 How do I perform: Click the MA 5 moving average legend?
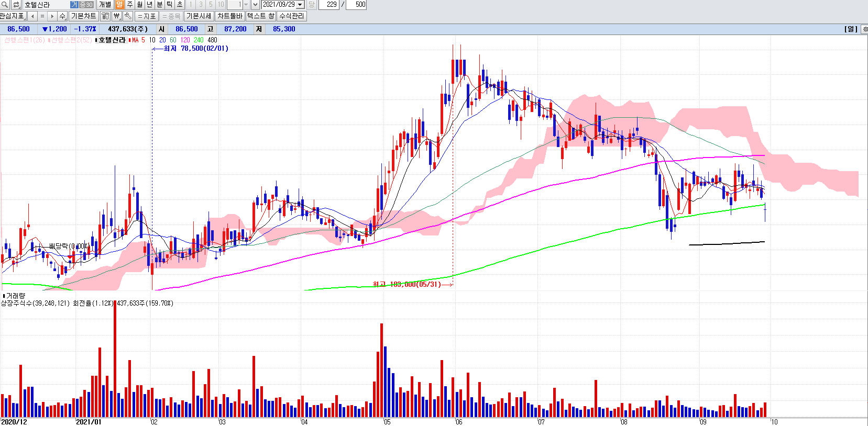tap(138, 40)
